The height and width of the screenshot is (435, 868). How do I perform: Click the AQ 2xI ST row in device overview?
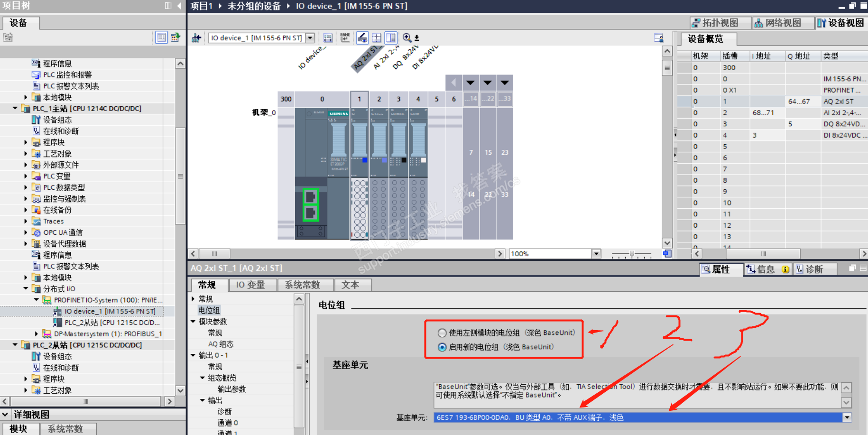click(x=773, y=102)
